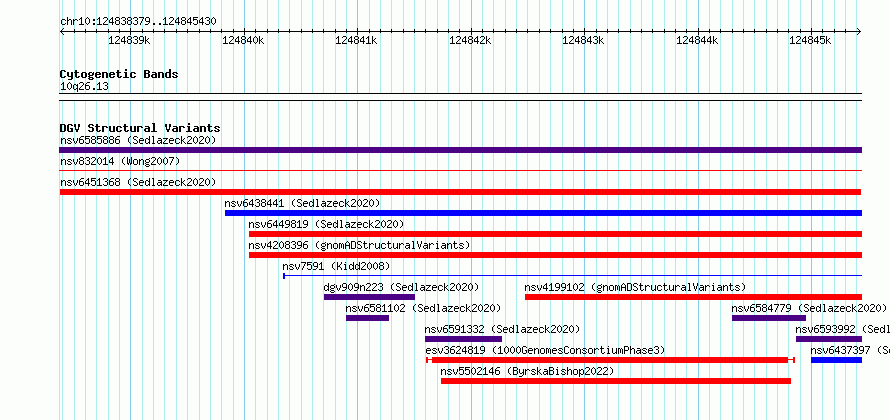The width and height of the screenshot is (890, 420).
Task: Click the thin red nsv832014 line
Action: pos(460,170)
